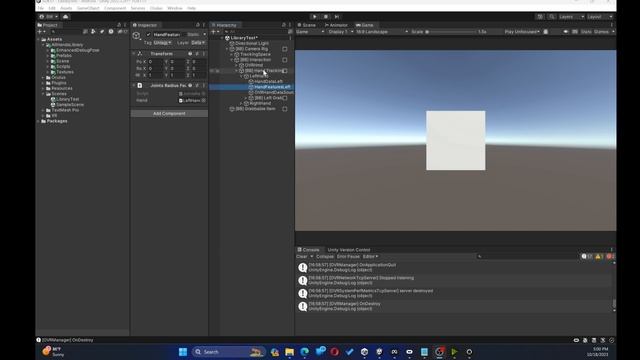
Task: Open the Play Unfocused dropdown
Action: pos(522,32)
